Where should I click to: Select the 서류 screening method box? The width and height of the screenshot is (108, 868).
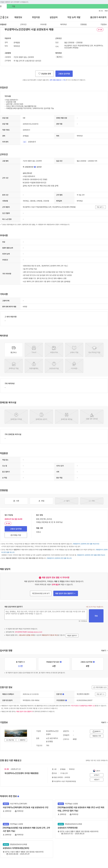16,501
